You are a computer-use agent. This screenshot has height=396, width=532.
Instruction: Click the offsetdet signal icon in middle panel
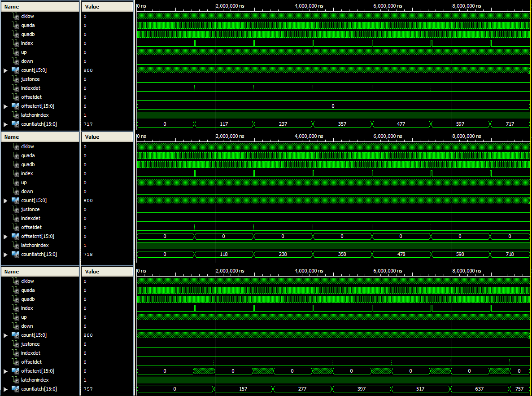15,227
